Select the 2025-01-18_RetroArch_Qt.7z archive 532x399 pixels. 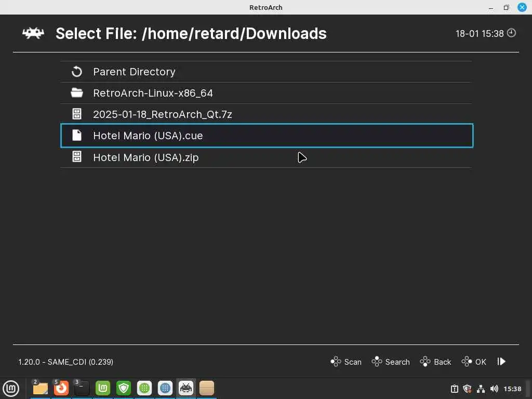pyautogui.click(x=266, y=114)
